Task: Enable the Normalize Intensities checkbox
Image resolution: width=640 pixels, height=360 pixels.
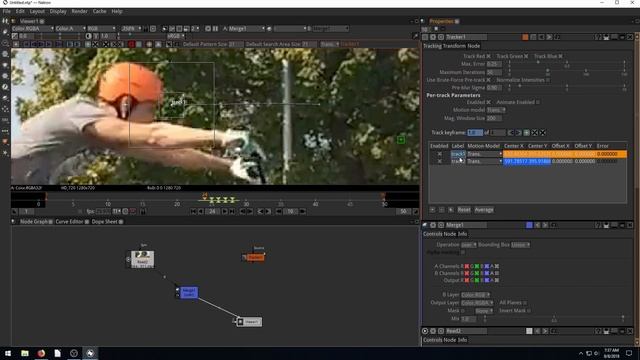Action: (548, 80)
